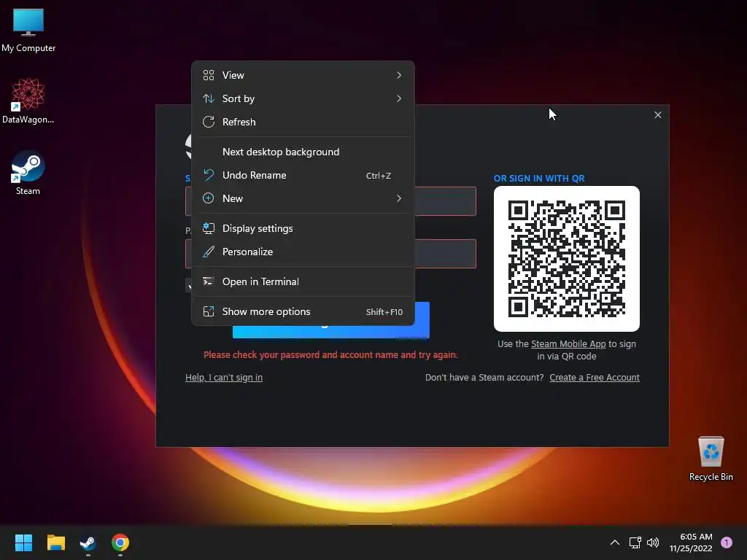747x560 pixels.
Task: Expand the New submenu chevron
Action: coord(399,198)
